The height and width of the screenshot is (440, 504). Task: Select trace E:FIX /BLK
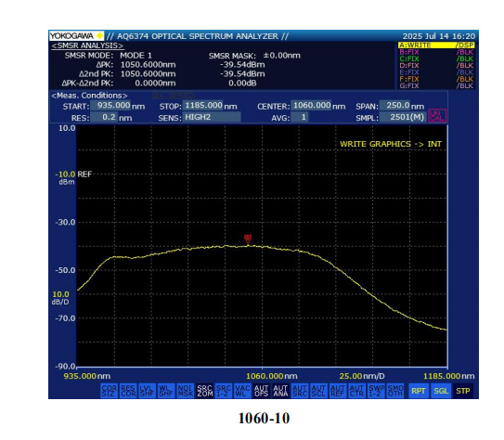click(x=436, y=72)
